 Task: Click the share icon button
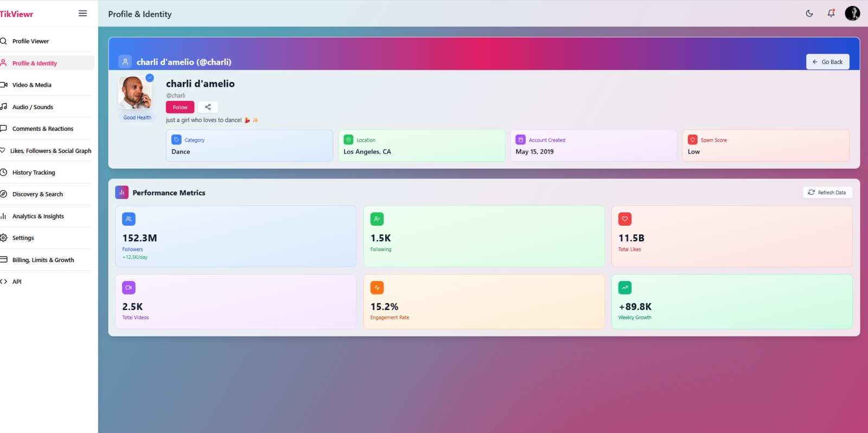pyautogui.click(x=208, y=107)
